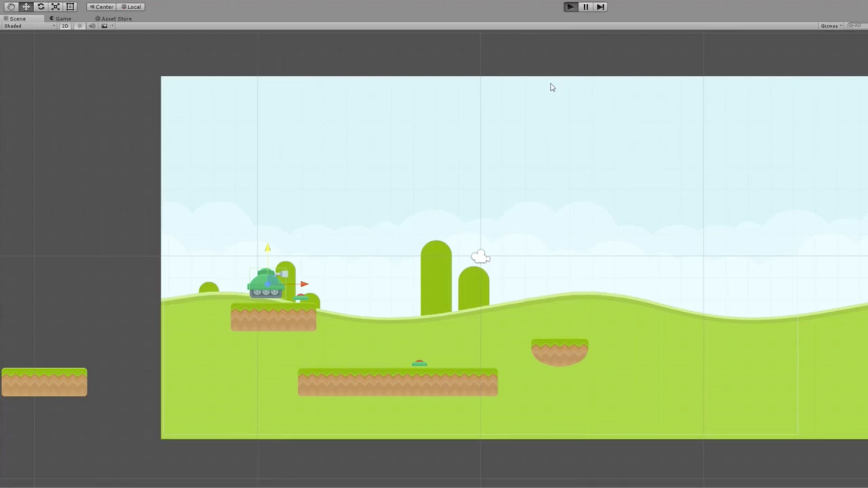Select the Rotate tool
Viewport: 868px width, 488px height.
point(41,7)
